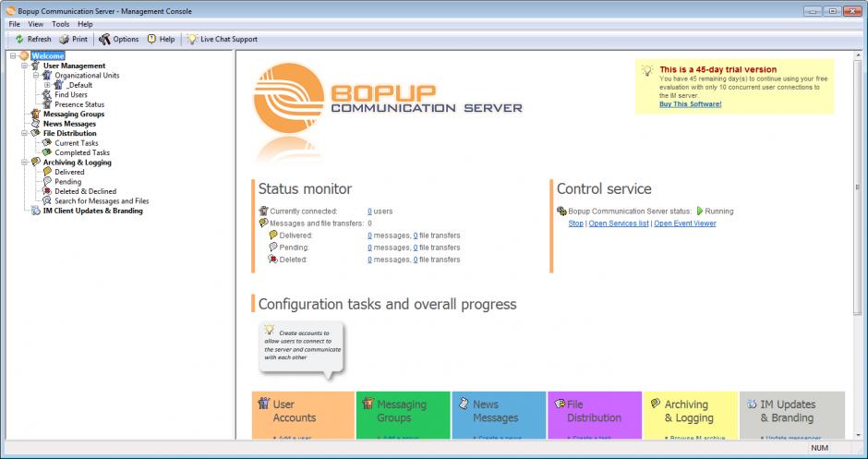Click the User Management tree icon
This screenshot has height=459, width=868.
35,66
